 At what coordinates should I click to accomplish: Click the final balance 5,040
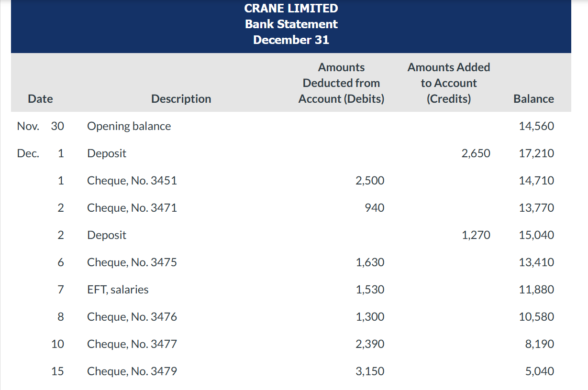[x=540, y=371]
